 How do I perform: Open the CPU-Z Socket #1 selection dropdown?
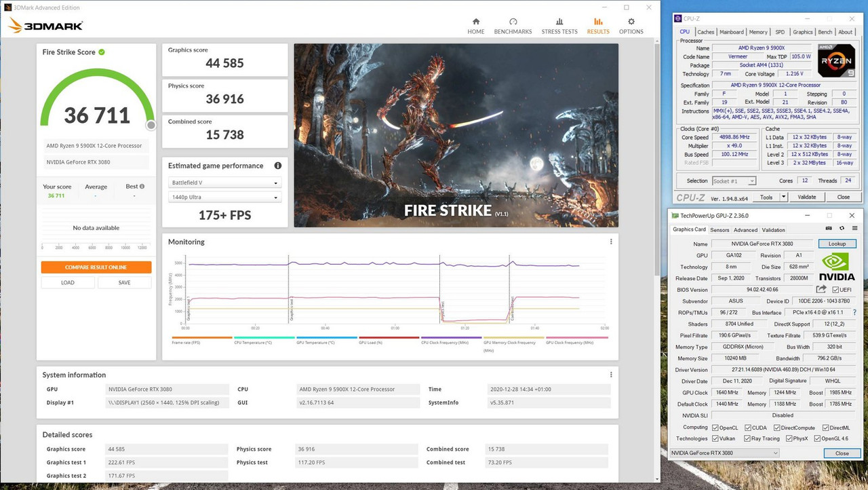[734, 181]
